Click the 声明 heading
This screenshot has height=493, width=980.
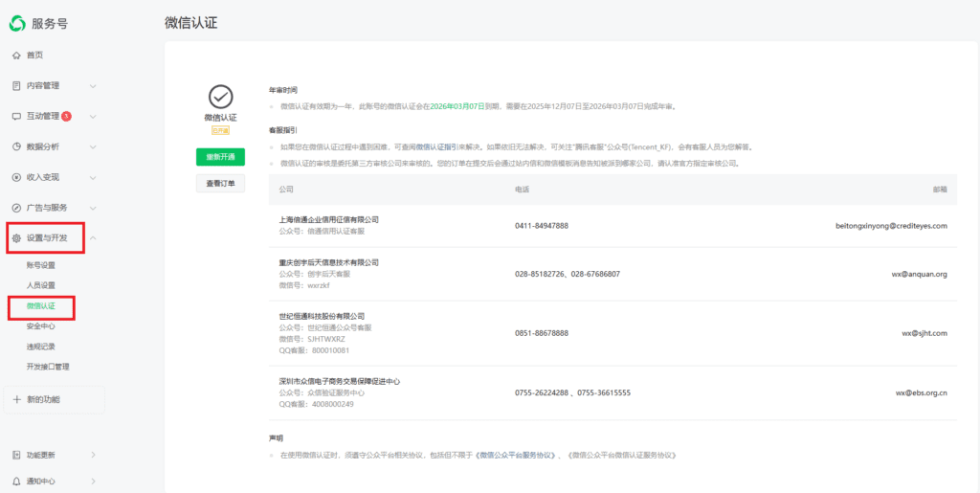(276, 438)
